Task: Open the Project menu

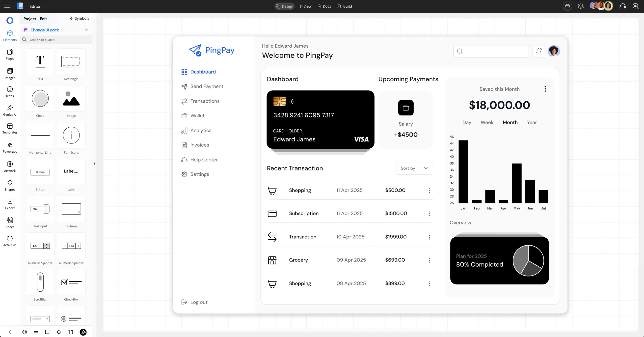Action: coord(29,19)
